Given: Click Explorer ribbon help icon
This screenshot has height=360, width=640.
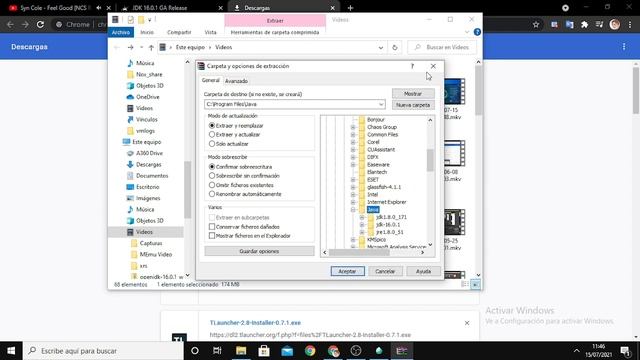Looking at the screenshot, I should coord(477,32).
